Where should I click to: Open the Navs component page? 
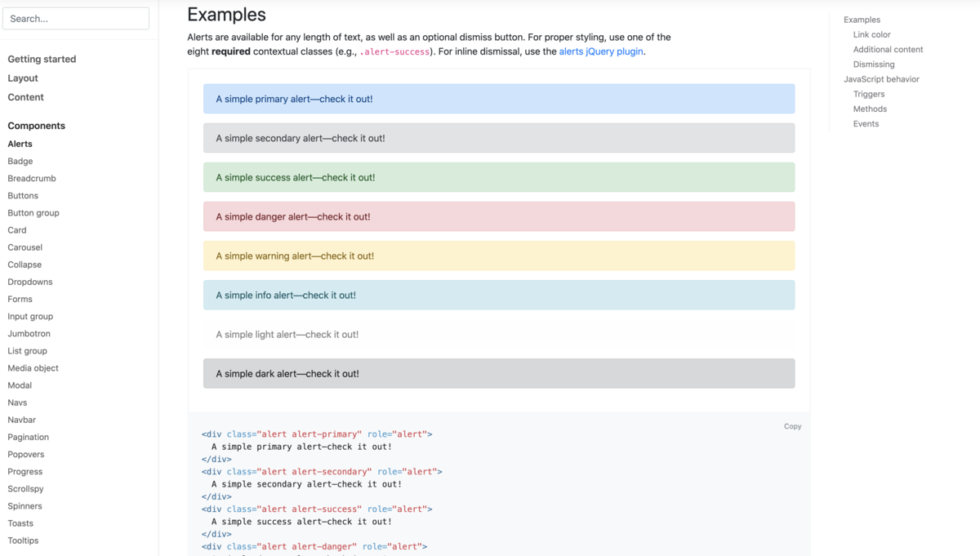(18, 403)
